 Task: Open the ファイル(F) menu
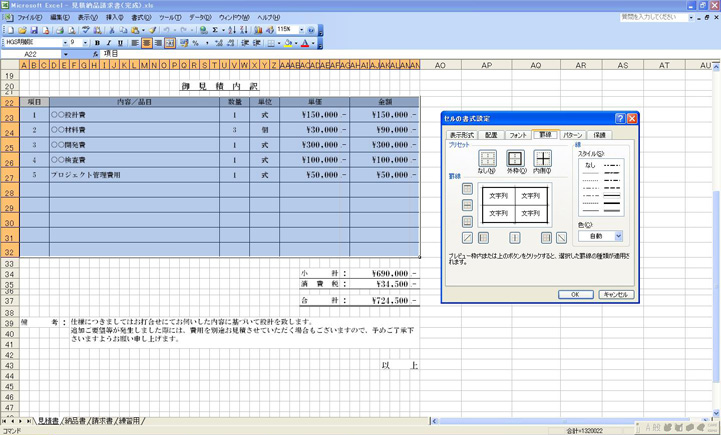tap(29, 17)
